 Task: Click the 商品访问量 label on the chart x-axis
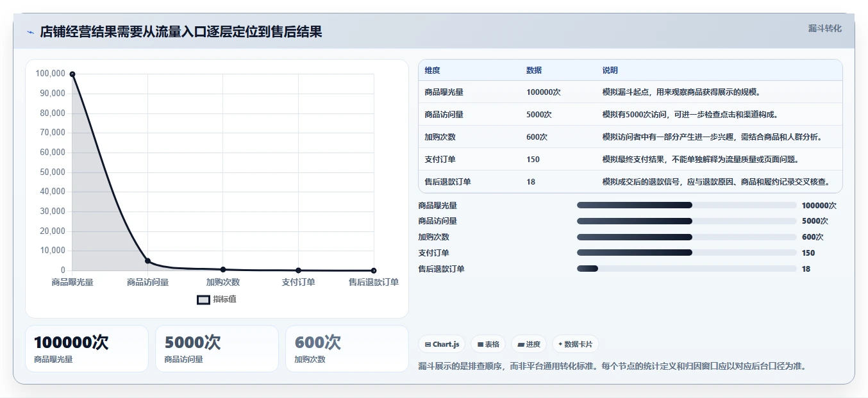click(x=147, y=282)
